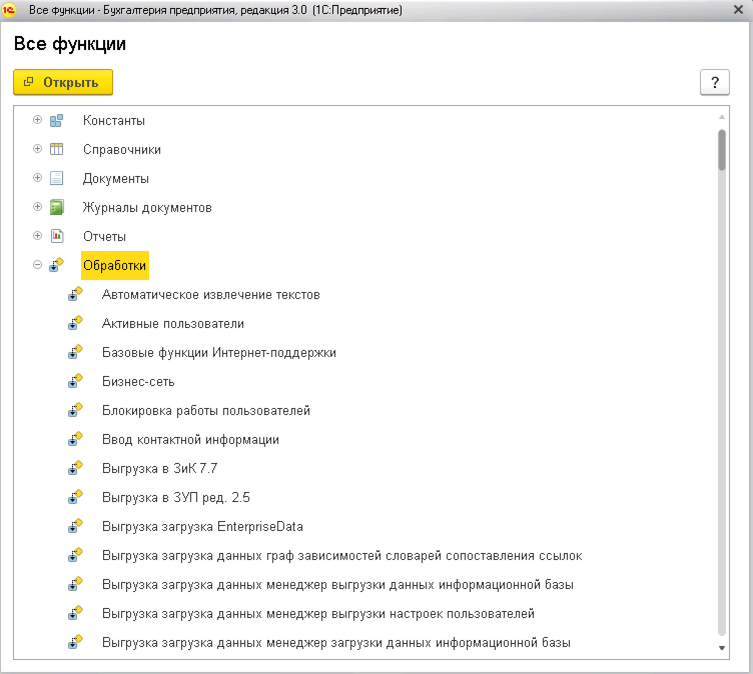This screenshot has height=674, width=753.
Task: Click the Константы node icon
Action: pyautogui.click(x=56, y=120)
